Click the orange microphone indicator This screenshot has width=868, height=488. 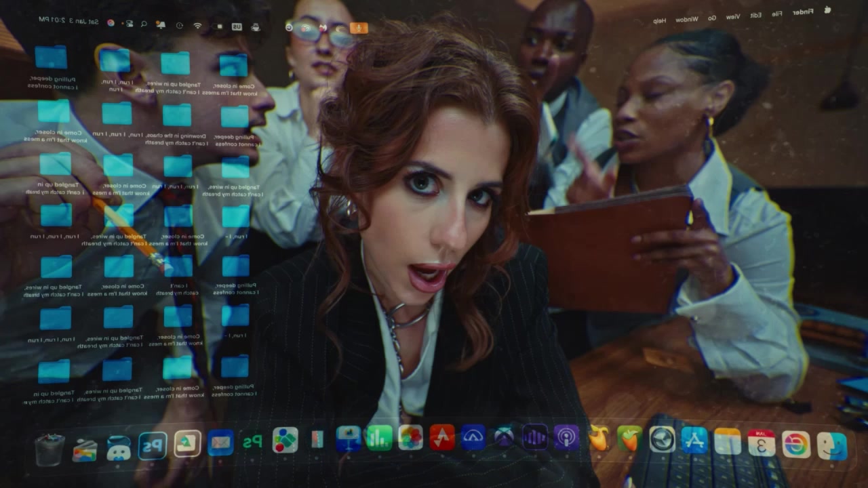pos(359,28)
